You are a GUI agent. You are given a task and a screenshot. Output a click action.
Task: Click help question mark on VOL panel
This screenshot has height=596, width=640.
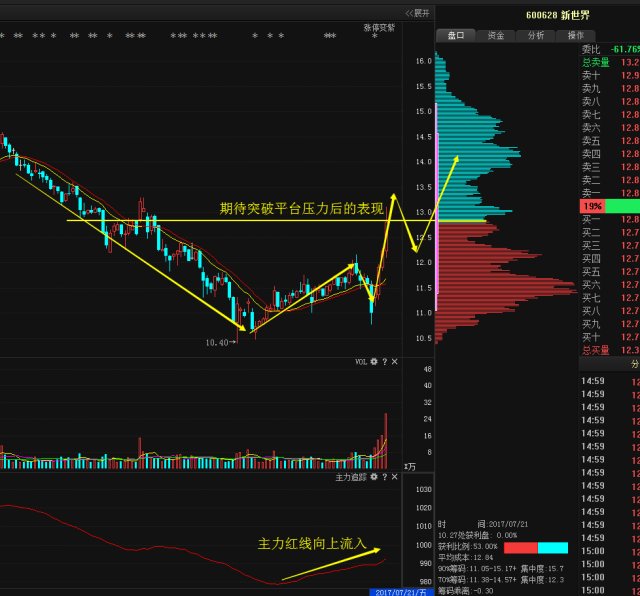(384, 362)
